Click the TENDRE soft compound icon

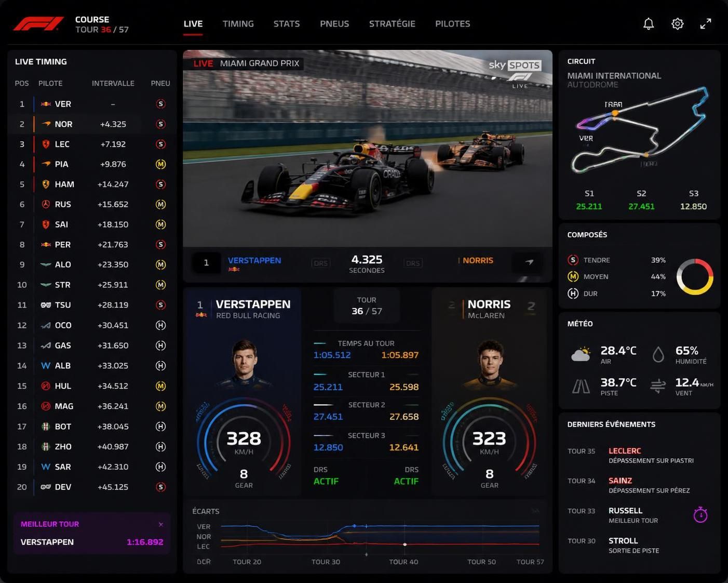point(573,260)
